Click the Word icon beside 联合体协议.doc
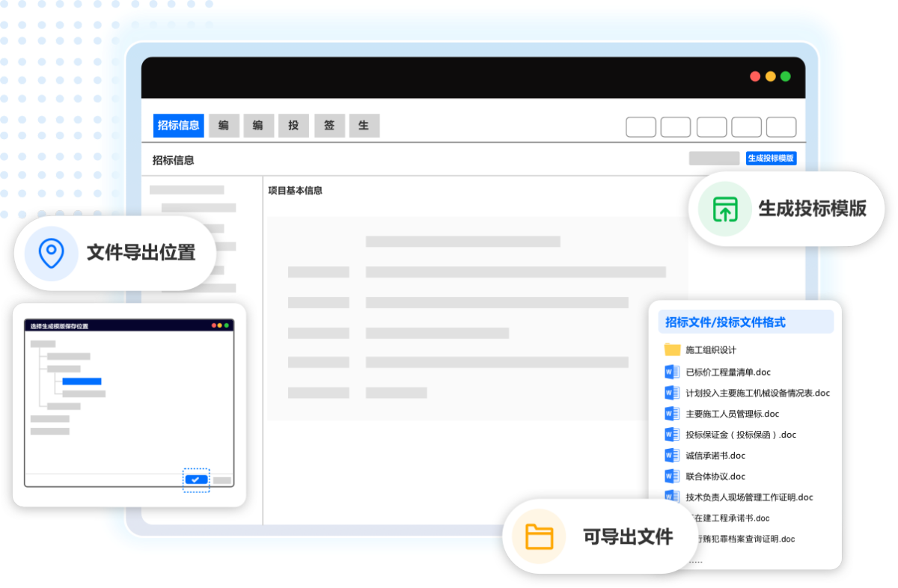The image size is (898, 588). pyautogui.click(x=668, y=476)
